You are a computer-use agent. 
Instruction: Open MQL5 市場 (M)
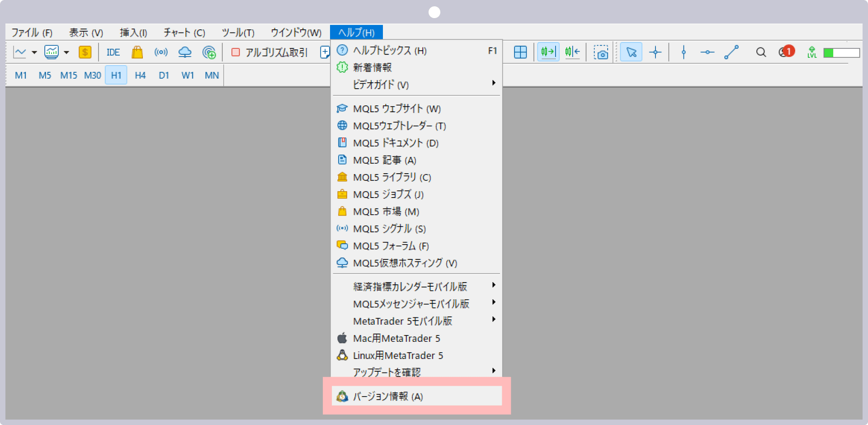pyautogui.click(x=416, y=212)
